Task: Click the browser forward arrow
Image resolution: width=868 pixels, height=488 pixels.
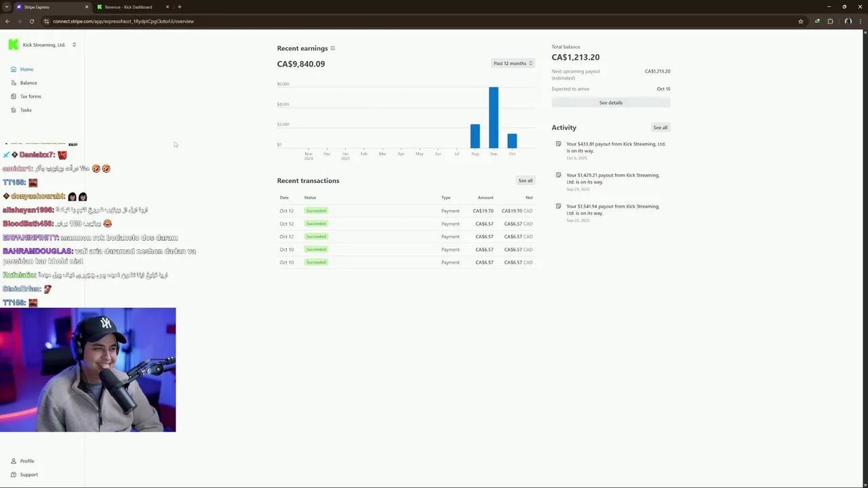Action: pos(19,21)
